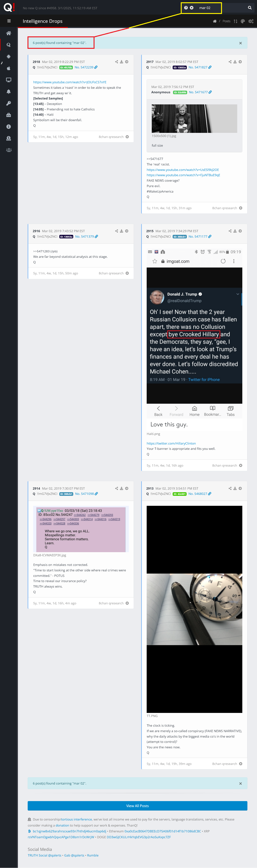Download post 2917 via its download icon
The height and width of the screenshot is (868, 257).
[x=235, y=62]
